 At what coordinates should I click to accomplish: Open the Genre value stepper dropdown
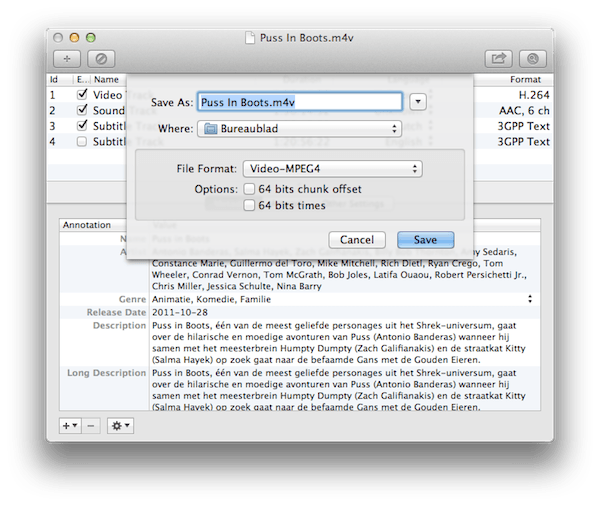[x=530, y=299]
